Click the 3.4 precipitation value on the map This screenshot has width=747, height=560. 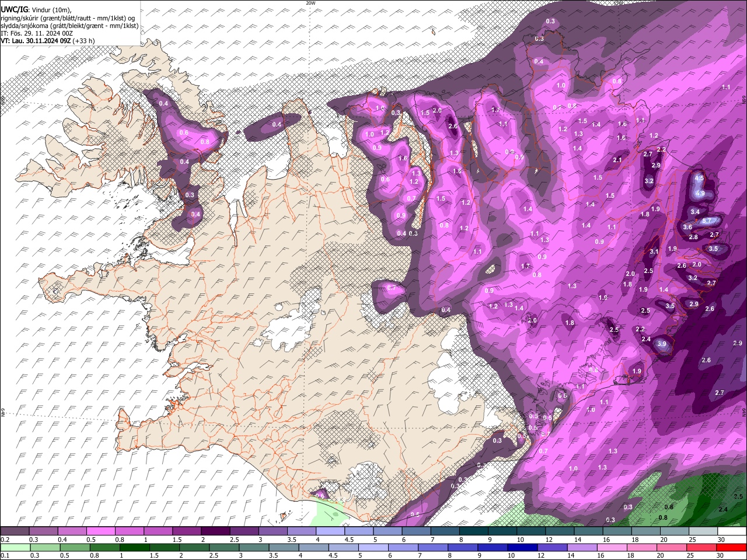pos(695,212)
